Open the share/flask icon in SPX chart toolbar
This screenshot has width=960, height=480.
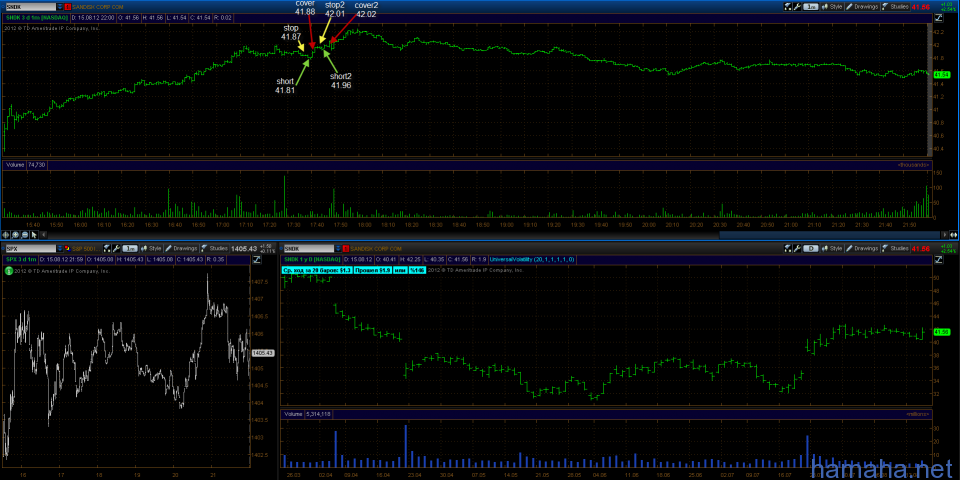click(x=107, y=249)
